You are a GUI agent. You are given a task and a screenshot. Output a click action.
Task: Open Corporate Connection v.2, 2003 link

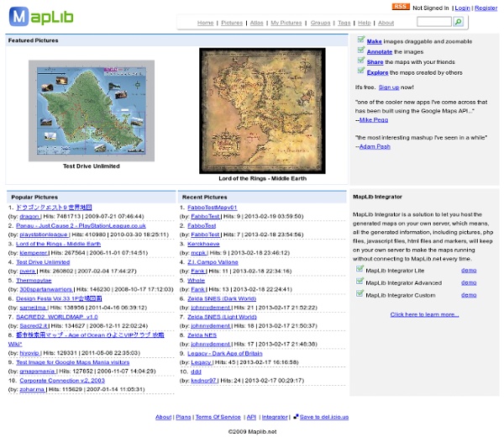62,381
